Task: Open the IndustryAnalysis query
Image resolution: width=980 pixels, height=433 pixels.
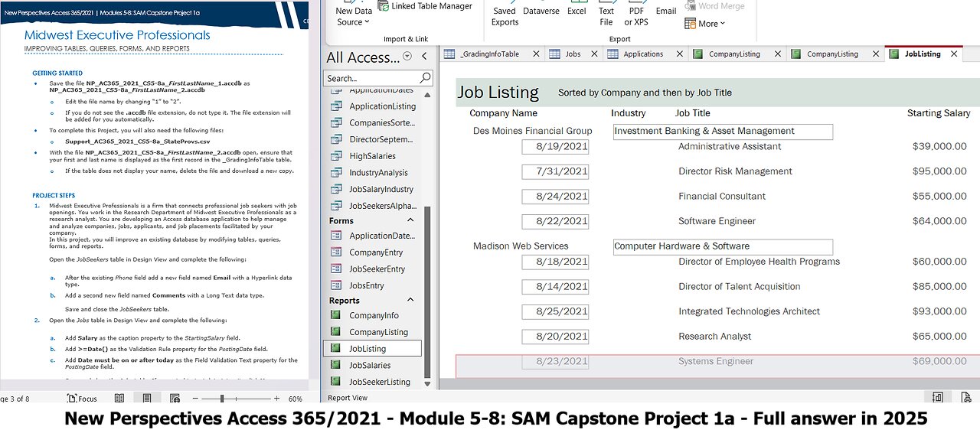Action: pyautogui.click(x=374, y=173)
